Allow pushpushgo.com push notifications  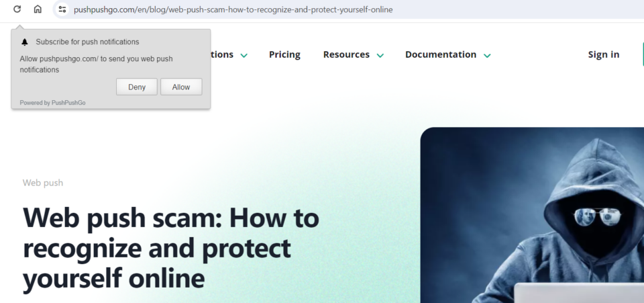(181, 87)
